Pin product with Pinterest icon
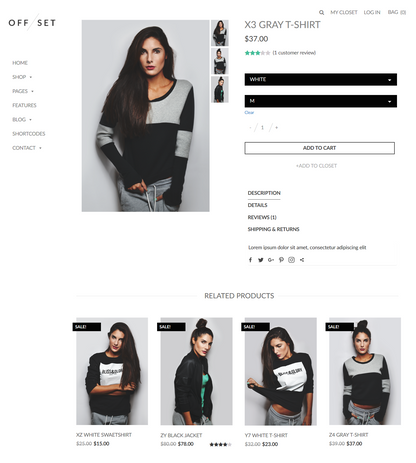The width and height of the screenshot is (416, 463). [x=281, y=260]
